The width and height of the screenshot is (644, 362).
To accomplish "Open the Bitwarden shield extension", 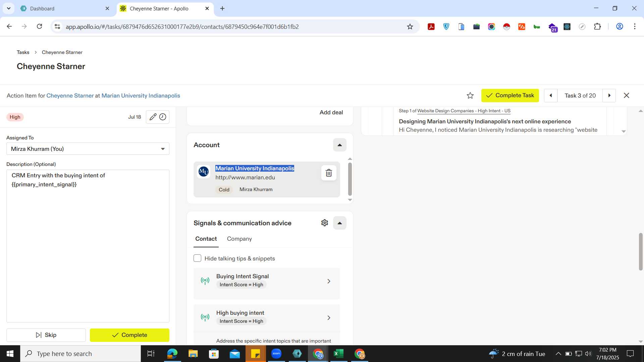I will 446,27.
